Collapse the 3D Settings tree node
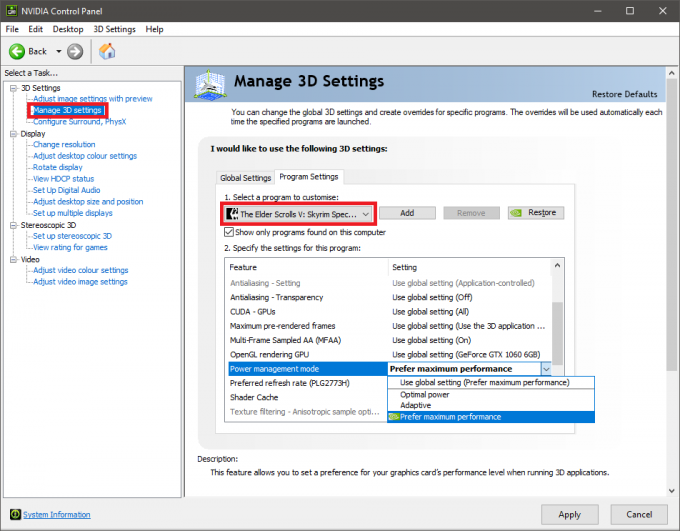The height and width of the screenshot is (531, 680). click(x=13, y=88)
